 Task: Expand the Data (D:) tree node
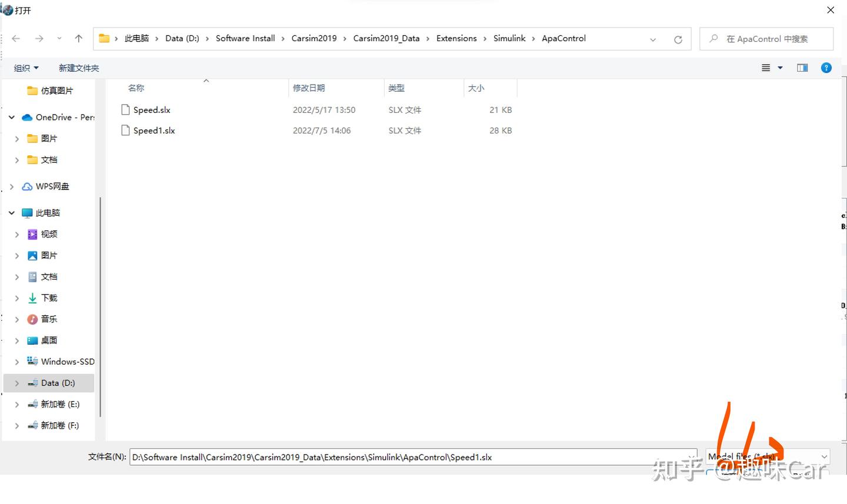click(16, 383)
